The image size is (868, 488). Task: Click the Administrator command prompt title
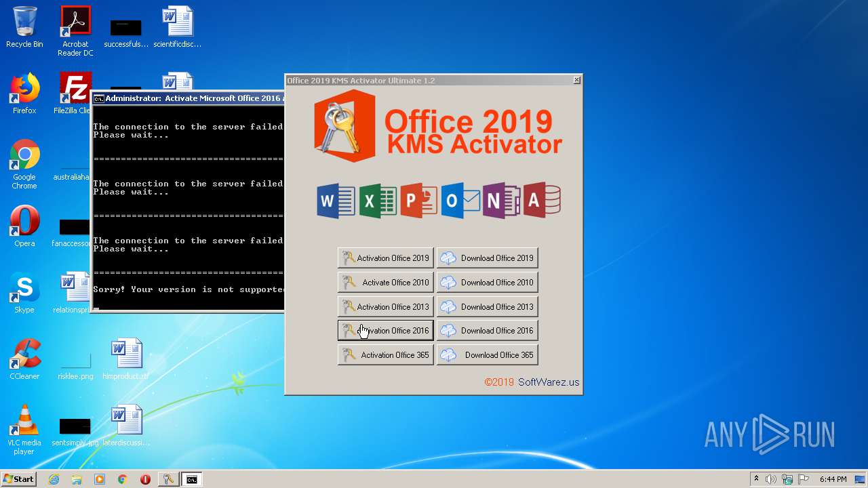click(194, 98)
